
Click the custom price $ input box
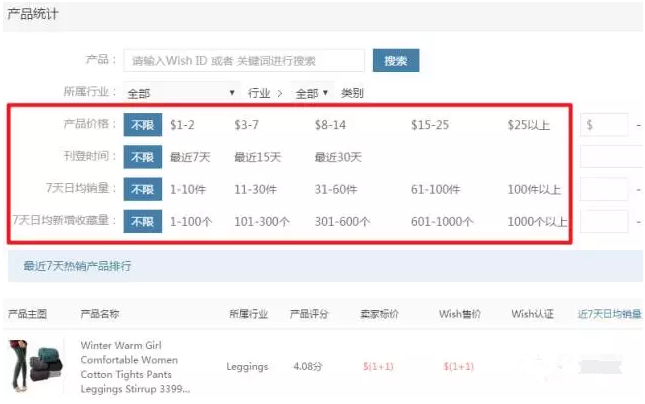coord(604,125)
